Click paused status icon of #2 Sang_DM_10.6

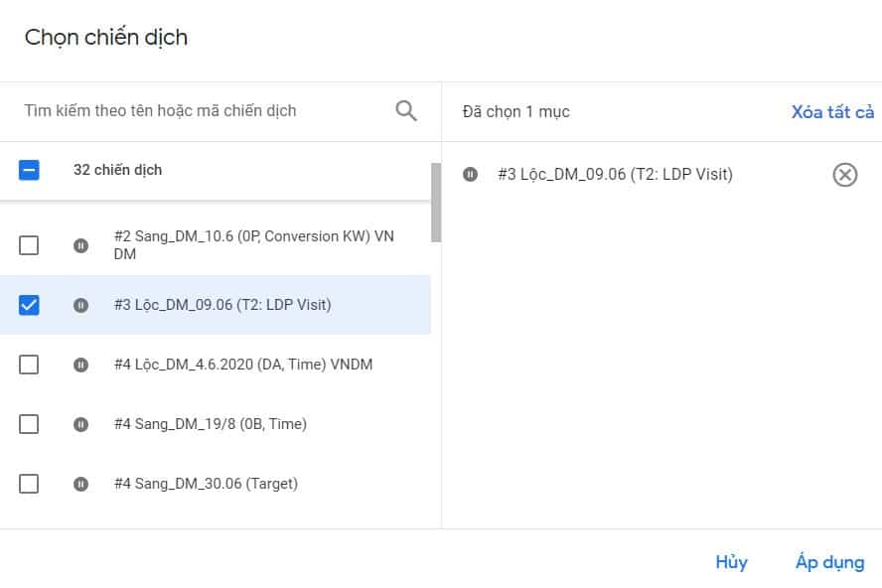[x=81, y=245]
